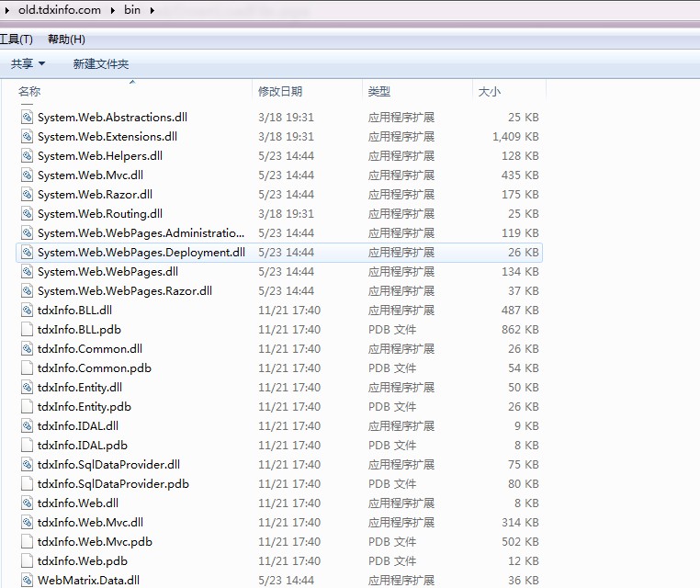The height and width of the screenshot is (588, 700).
Task: Select file name tdxInfo.SqlDataProvider.dll
Action: (x=108, y=464)
